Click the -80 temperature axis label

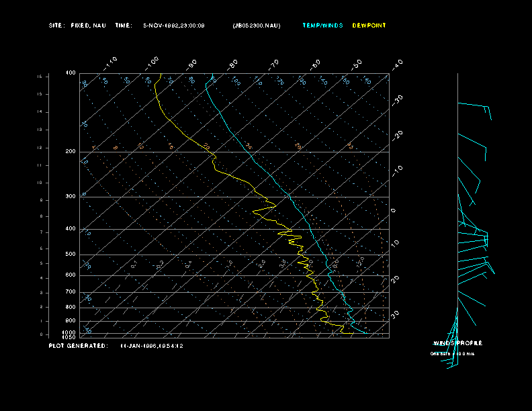[234, 64]
